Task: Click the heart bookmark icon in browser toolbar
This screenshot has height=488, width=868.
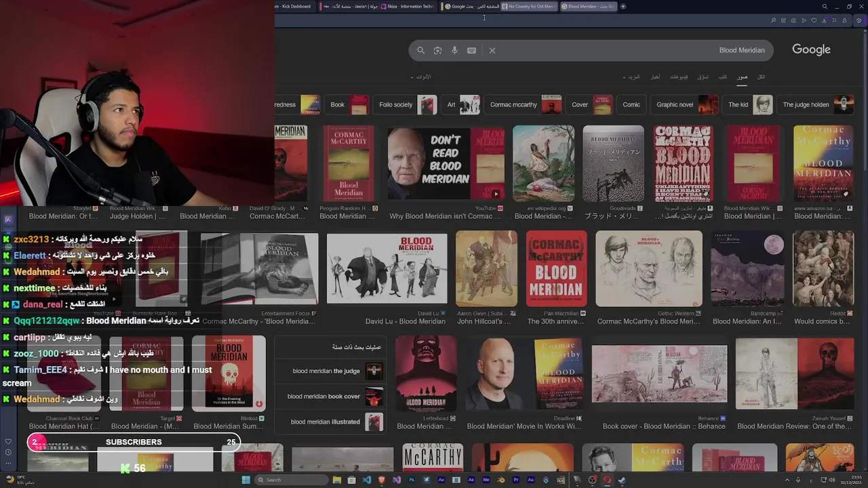Action: point(814,20)
